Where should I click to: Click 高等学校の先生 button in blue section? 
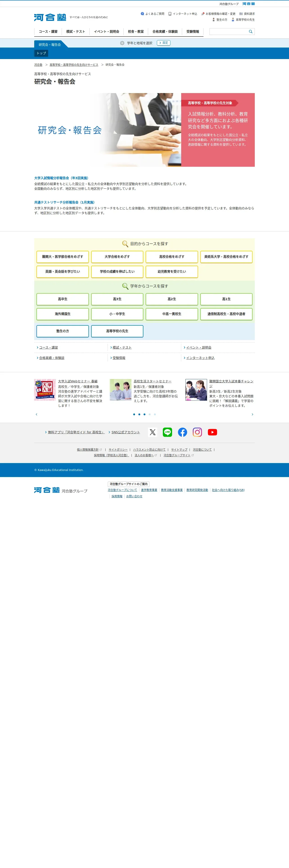point(117,331)
